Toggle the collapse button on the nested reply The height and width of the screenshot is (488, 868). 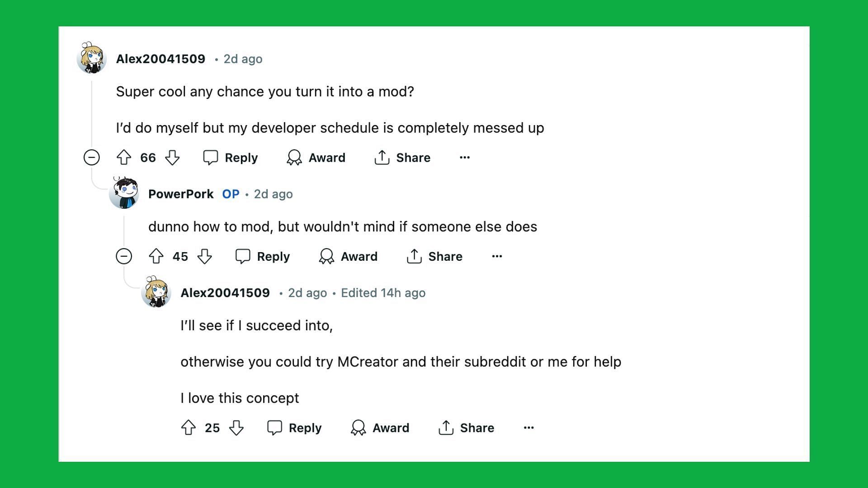(x=124, y=256)
